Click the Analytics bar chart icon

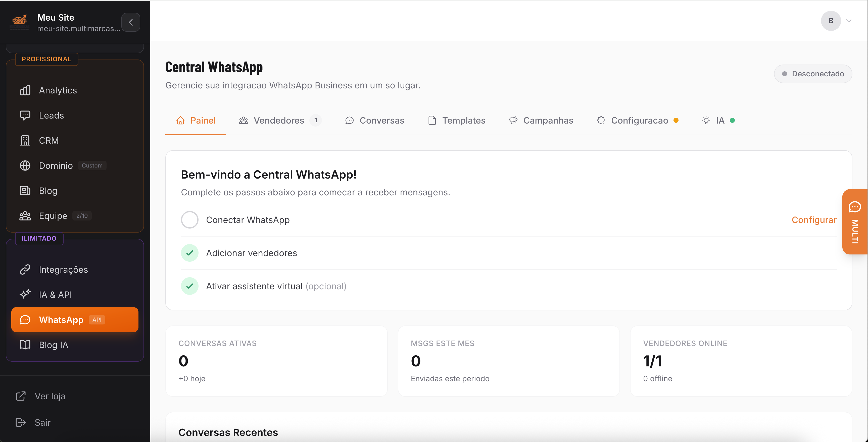tap(25, 90)
